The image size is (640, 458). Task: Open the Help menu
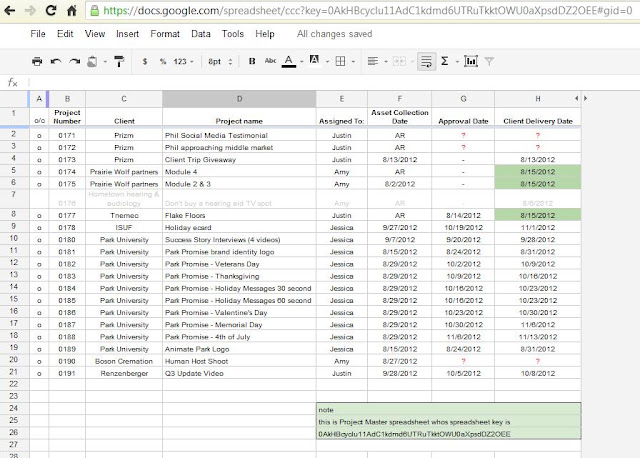pos(265,34)
